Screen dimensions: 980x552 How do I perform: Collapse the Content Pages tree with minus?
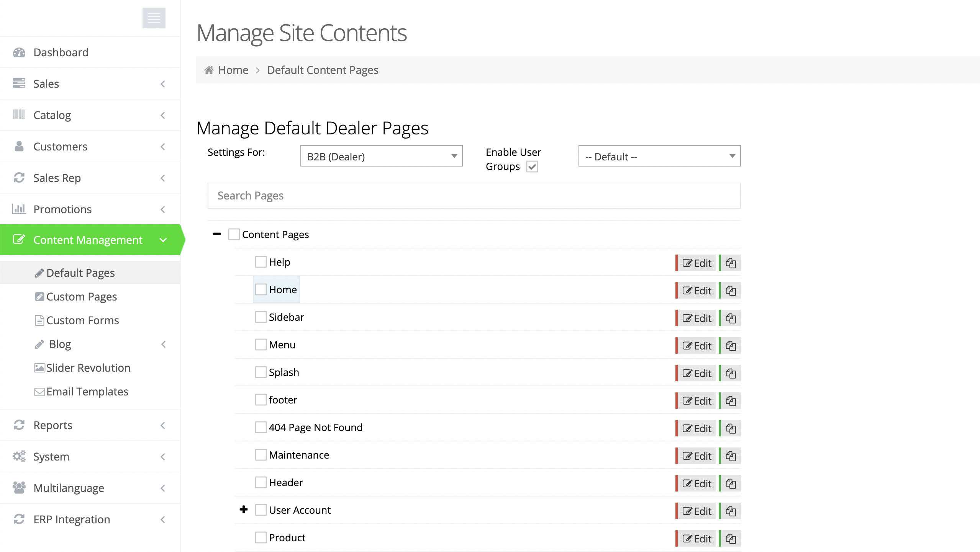click(x=217, y=234)
